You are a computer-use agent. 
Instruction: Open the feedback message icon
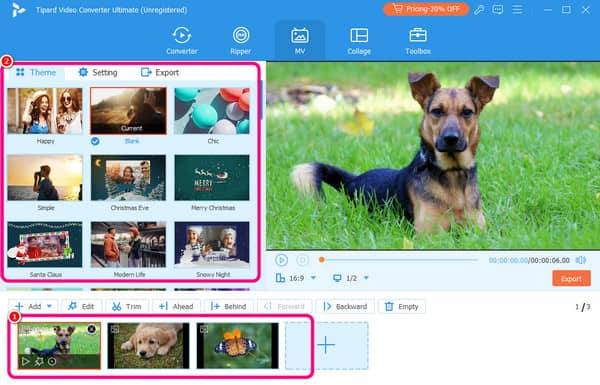click(497, 10)
